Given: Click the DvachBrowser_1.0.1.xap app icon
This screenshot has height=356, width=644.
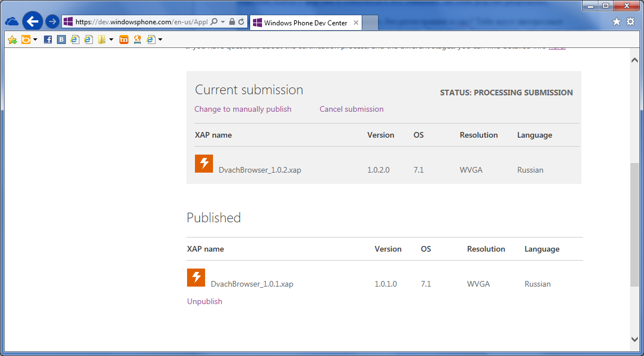Looking at the screenshot, I should click(196, 278).
